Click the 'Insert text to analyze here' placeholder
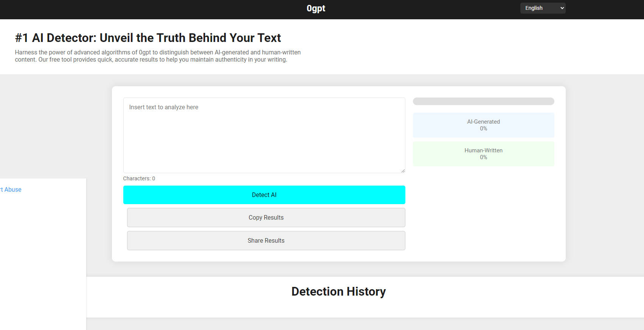The width and height of the screenshot is (644, 330). click(x=163, y=107)
